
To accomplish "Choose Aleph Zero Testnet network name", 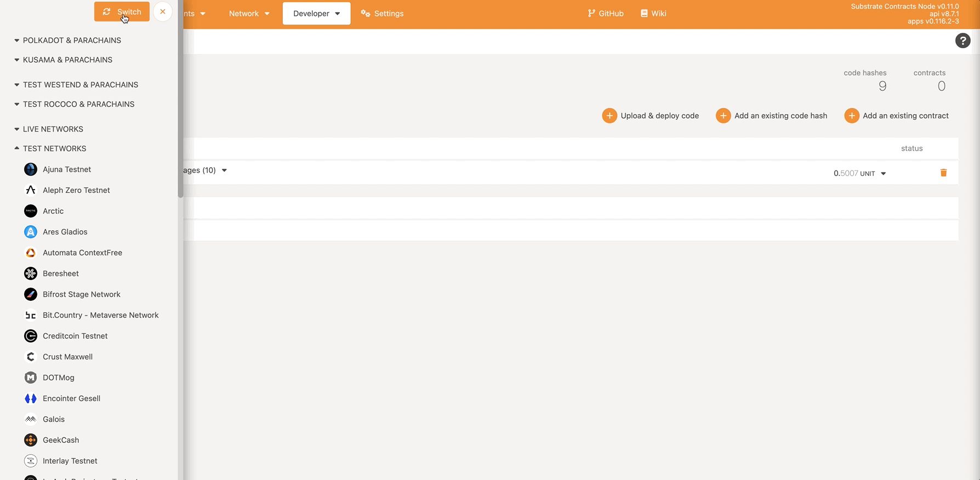I will (76, 190).
